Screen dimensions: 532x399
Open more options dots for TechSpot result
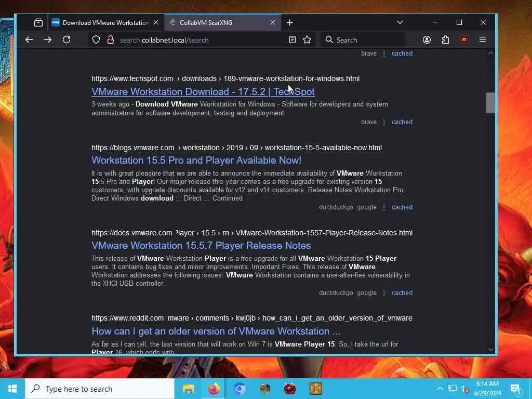384,122
